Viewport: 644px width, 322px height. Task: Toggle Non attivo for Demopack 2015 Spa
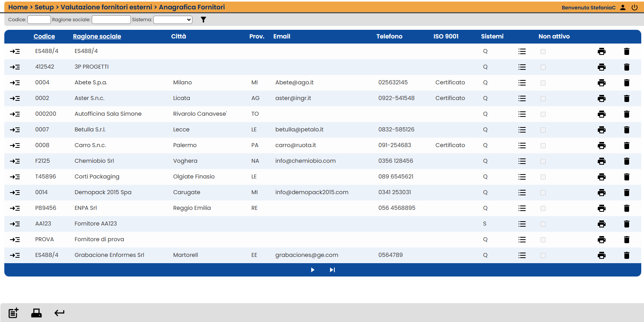[x=543, y=193]
